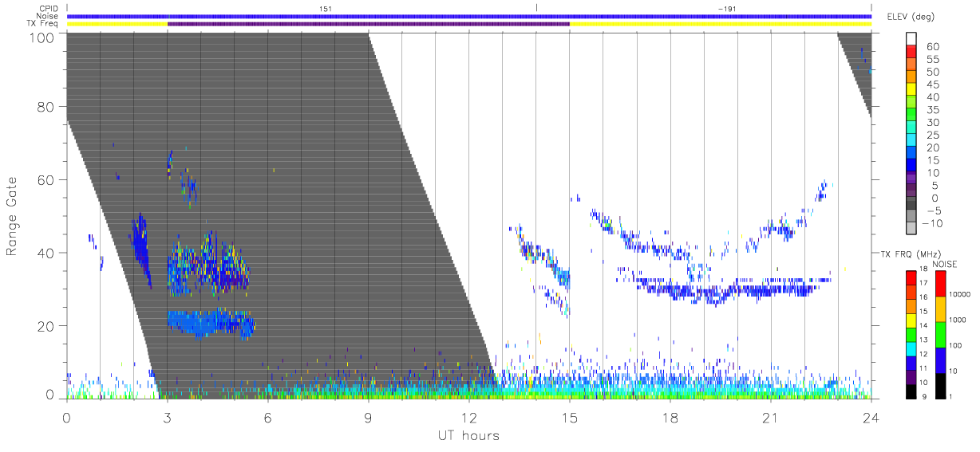Click the cyan TX FRQ swatch between 12 and 13
Viewport: 980px width, 452px height.
click(911, 348)
